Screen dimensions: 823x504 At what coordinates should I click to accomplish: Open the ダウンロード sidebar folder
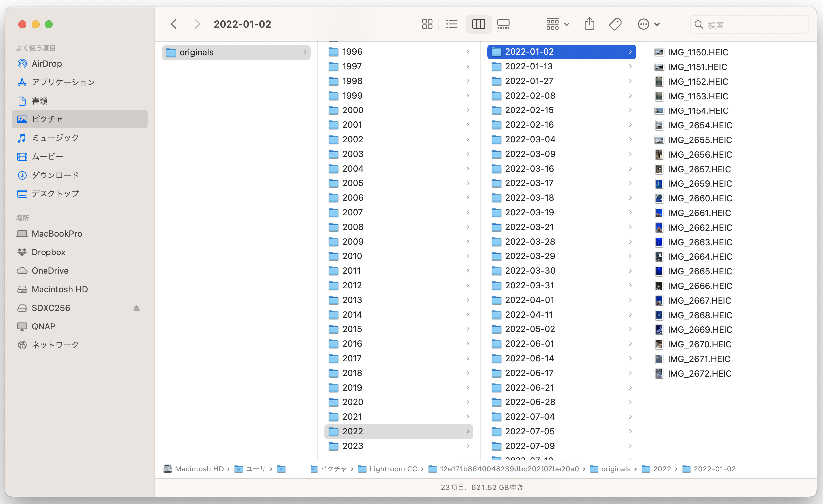click(55, 175)
